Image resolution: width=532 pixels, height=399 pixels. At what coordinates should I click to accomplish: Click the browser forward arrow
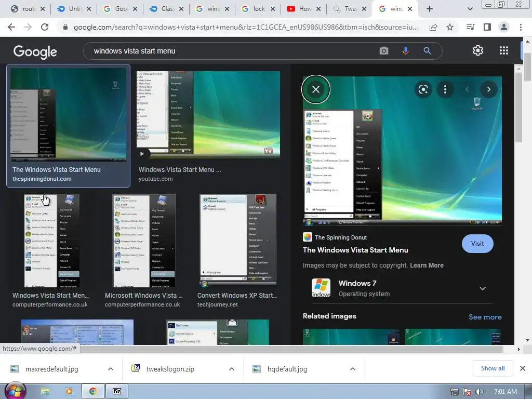[28, 27]
